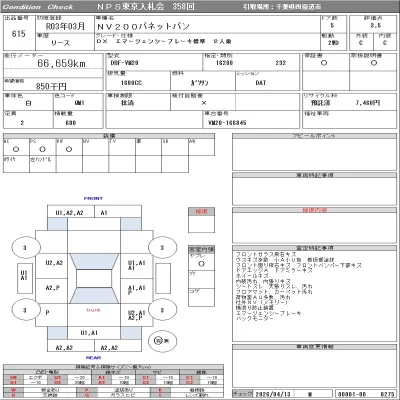Screen dimensions: 400x400
Task: Click the AC equipment circle mark
Action: point(16,149)
